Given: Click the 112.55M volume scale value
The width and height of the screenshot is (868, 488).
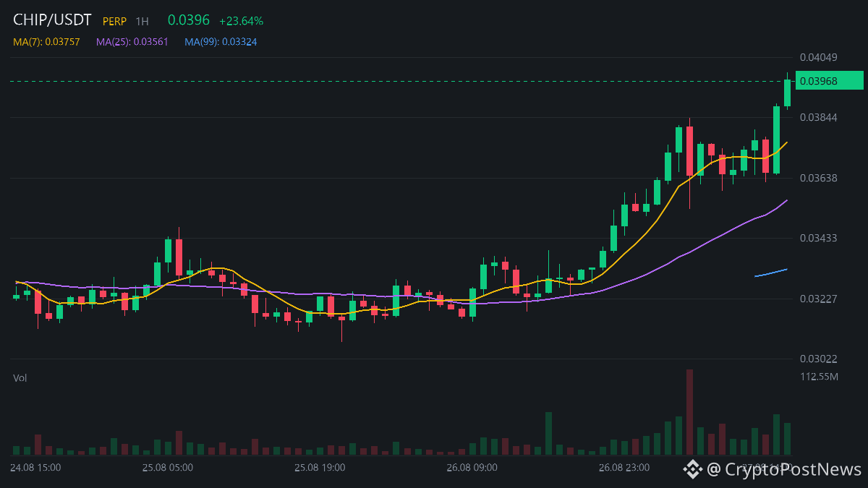Looking at the screenshot, I should (x=819, y=377).
